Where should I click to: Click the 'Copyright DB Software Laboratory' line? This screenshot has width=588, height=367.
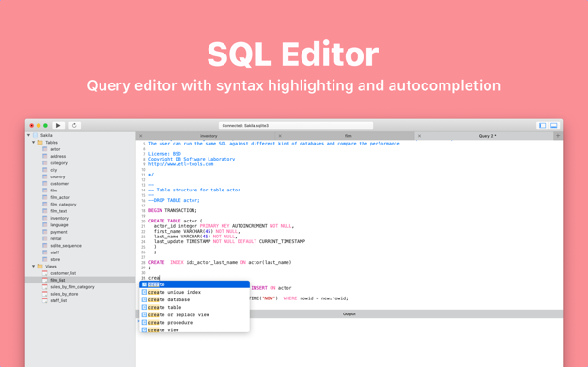coord(192,159)
